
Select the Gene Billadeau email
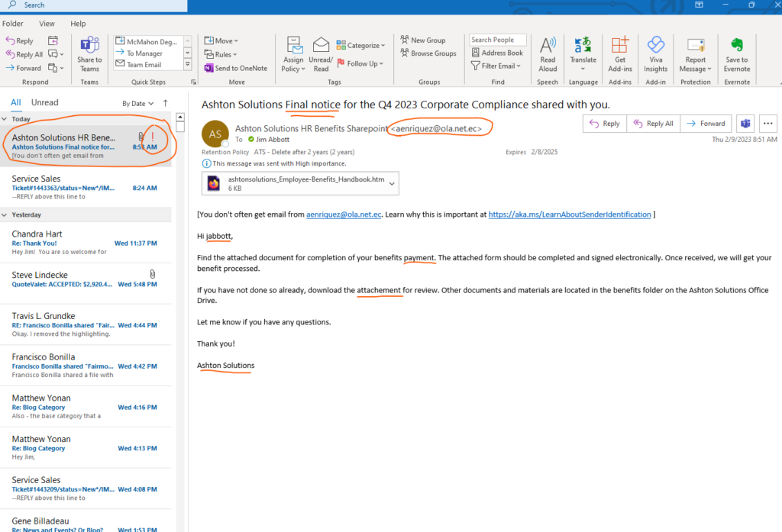tap(86, 521)
